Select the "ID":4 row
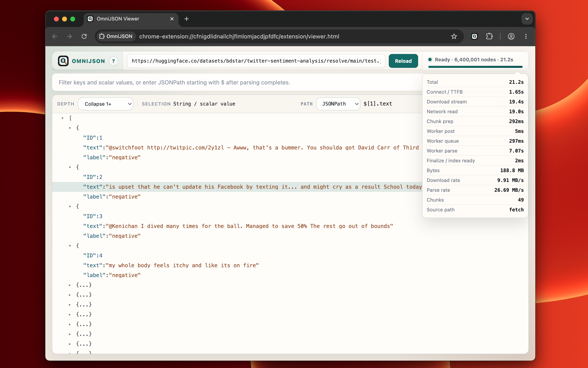The height and width of the screenshot is (368, 588). tap(290, 256)
